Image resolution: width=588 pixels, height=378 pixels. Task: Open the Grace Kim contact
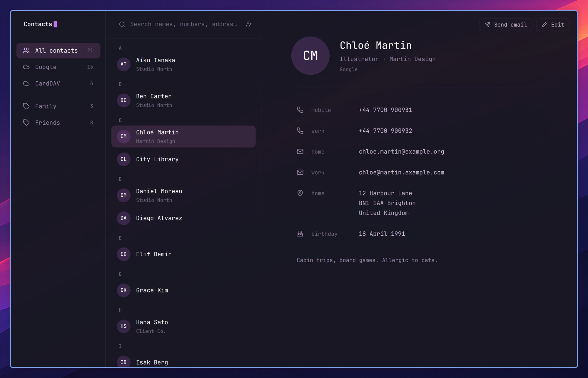click(183, 290)
